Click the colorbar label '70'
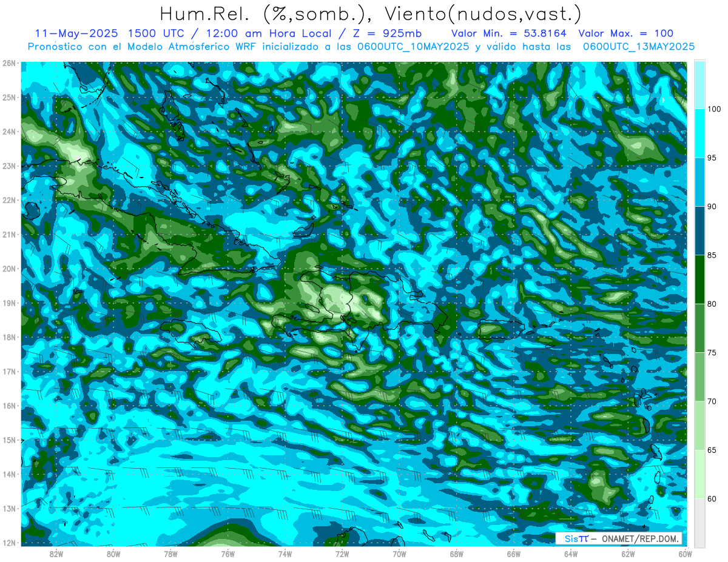This screenshot has width=728, height=562. coord(712,401)
